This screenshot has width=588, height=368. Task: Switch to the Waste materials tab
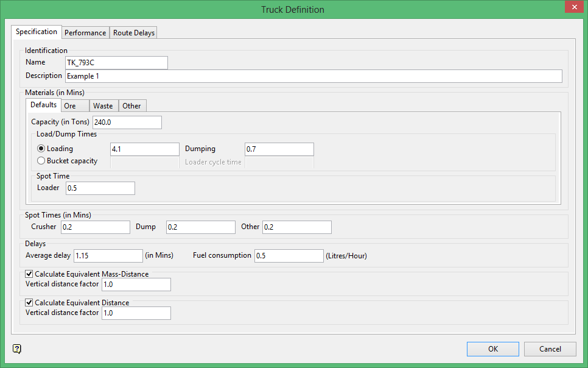click(103, 106)
